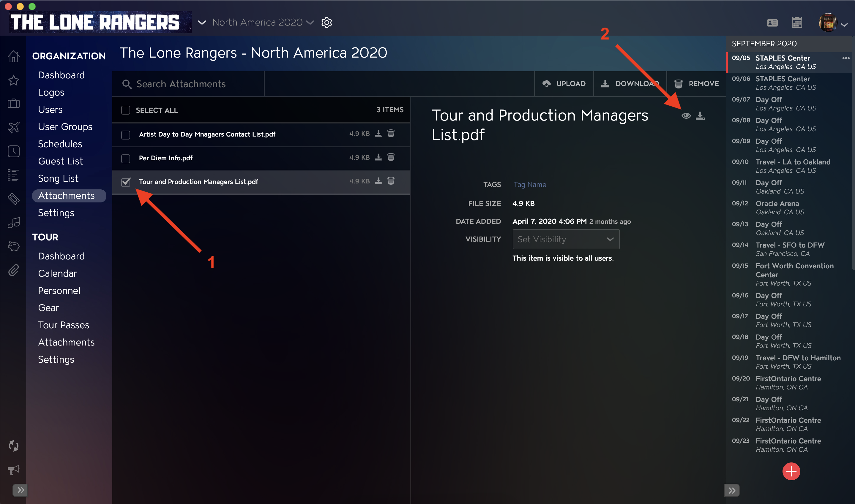Open the music notes icon
This screenshot has width=855, height=504.
click(x=14, y=223)
